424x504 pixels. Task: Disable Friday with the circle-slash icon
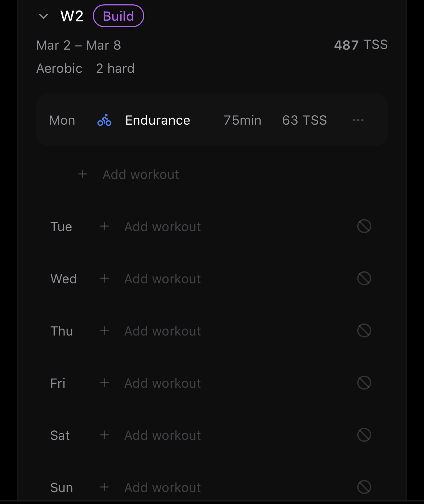tap(364, 383)
